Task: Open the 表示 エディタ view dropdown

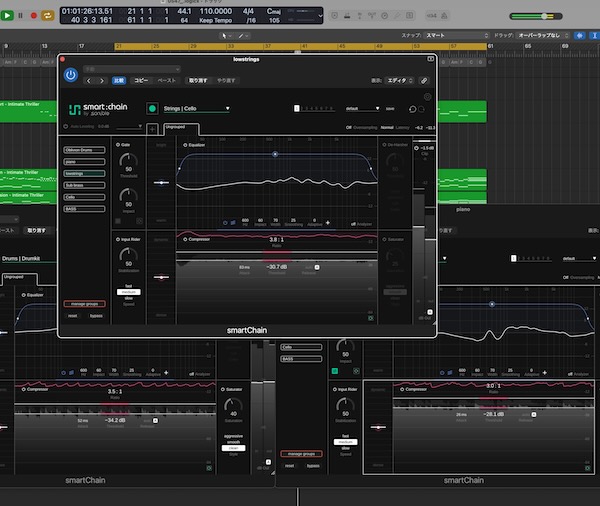Action: pos(400,81)
